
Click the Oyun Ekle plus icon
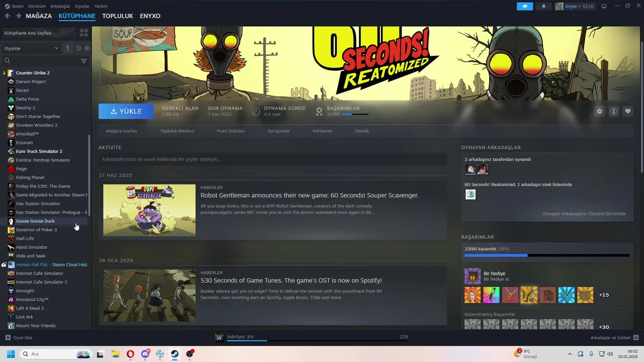click(x=8, y=337)
